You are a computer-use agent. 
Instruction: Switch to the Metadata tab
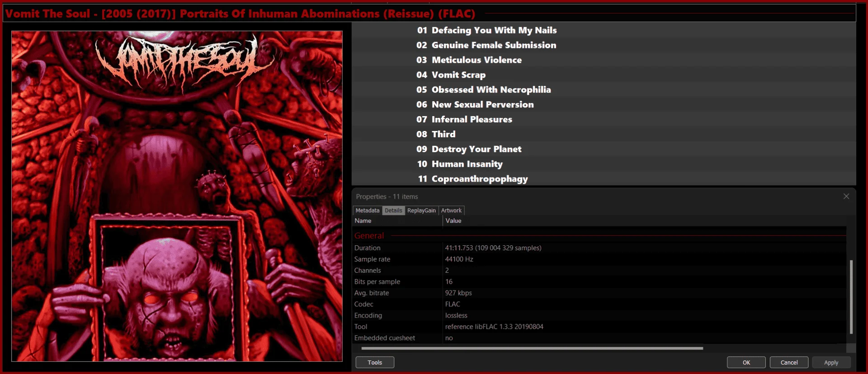pos(368,210)
